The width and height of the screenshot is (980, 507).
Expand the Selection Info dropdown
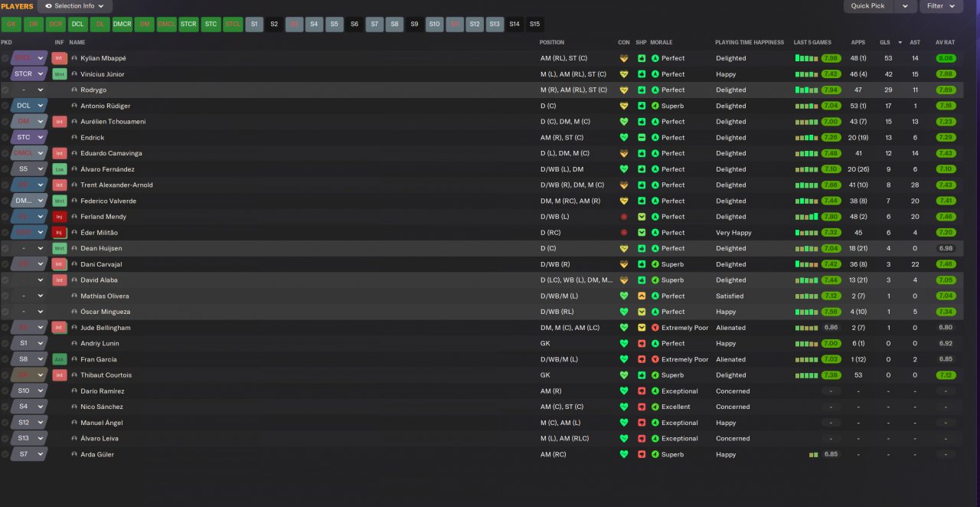(75, 6)
